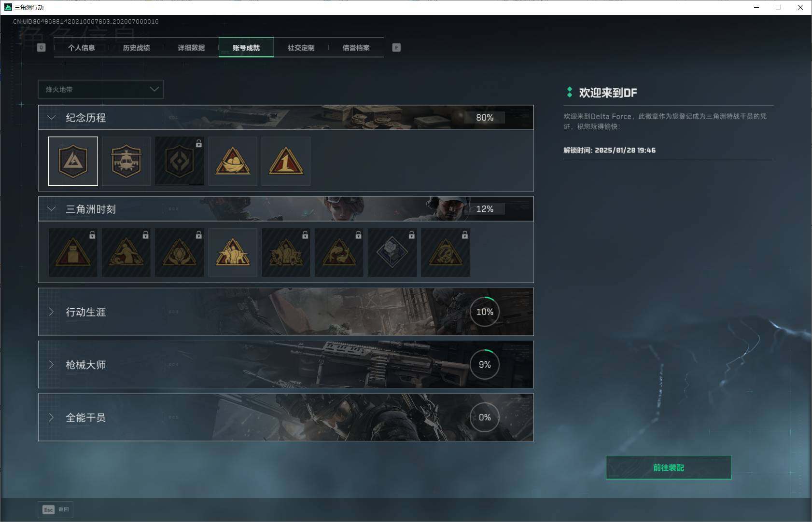Select the helicopter commemorative badge
Image resolution: width=812 pixels, height=522 pixels.
(x=126, y=161)
